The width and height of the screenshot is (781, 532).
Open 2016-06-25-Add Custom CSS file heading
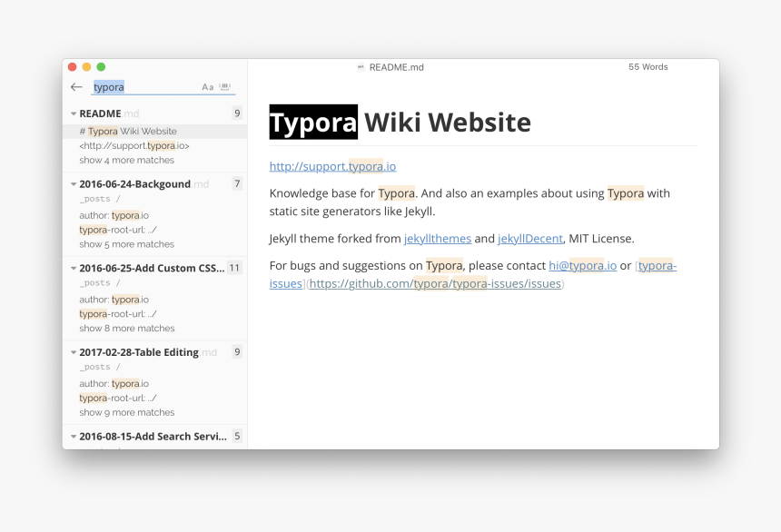tap(152, 268)
